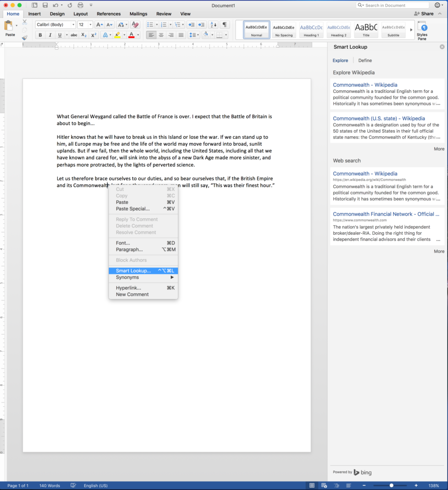Open the Styles Pane
This screenshot has height=490, width=448.
422,31
